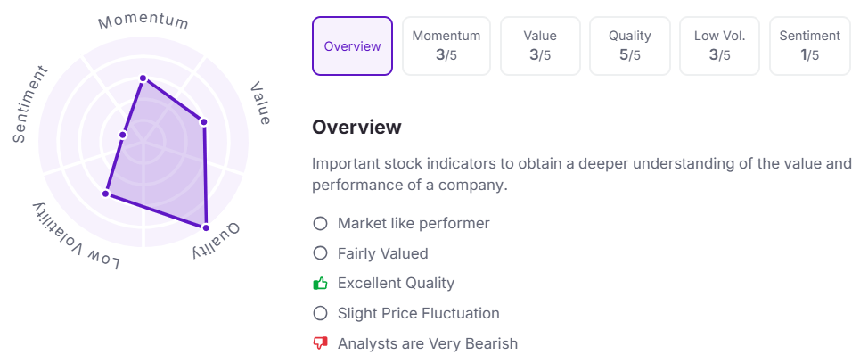Screen dimensions: 868x363
Task: Switch to the Value 3/5 tab
Action: point(540,45)
